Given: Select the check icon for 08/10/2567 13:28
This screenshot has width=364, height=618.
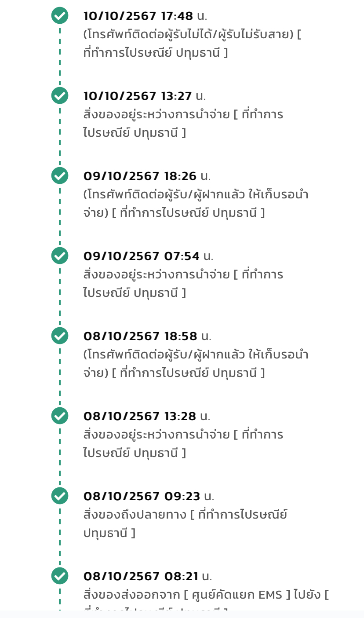Looking at the screenshot, I should pos(60,416).
